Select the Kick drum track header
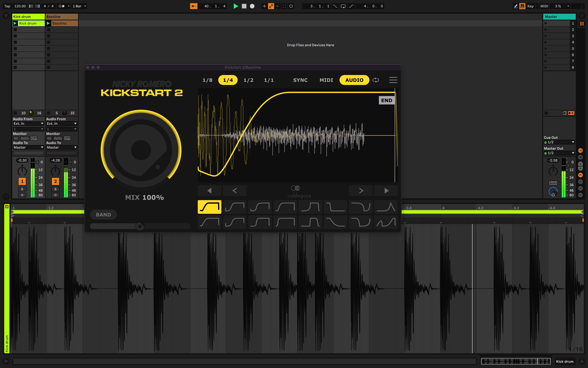Viewport: 588px width, 368px height. pyautogui.click(x=28, y=16)
